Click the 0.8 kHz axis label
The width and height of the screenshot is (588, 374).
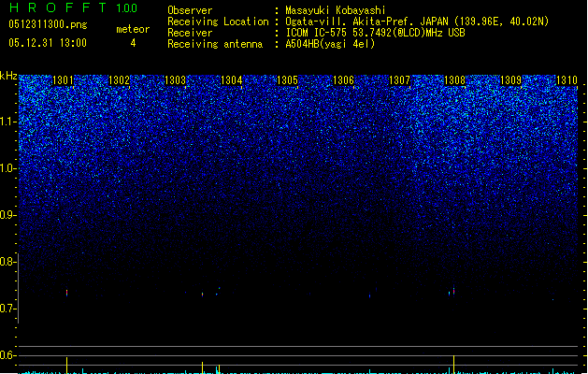tap(7, 262)
